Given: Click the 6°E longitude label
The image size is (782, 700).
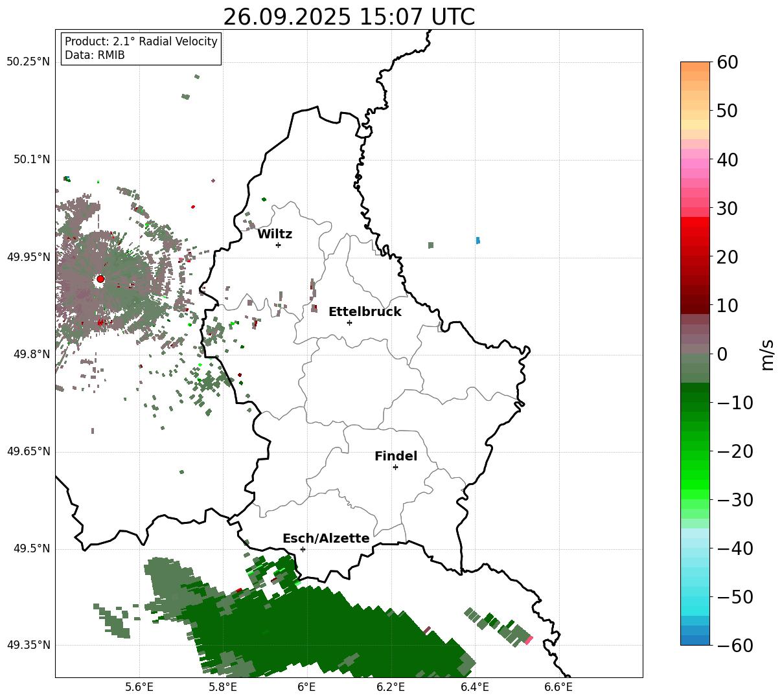Looking at the screenshot, I should 307,687.
